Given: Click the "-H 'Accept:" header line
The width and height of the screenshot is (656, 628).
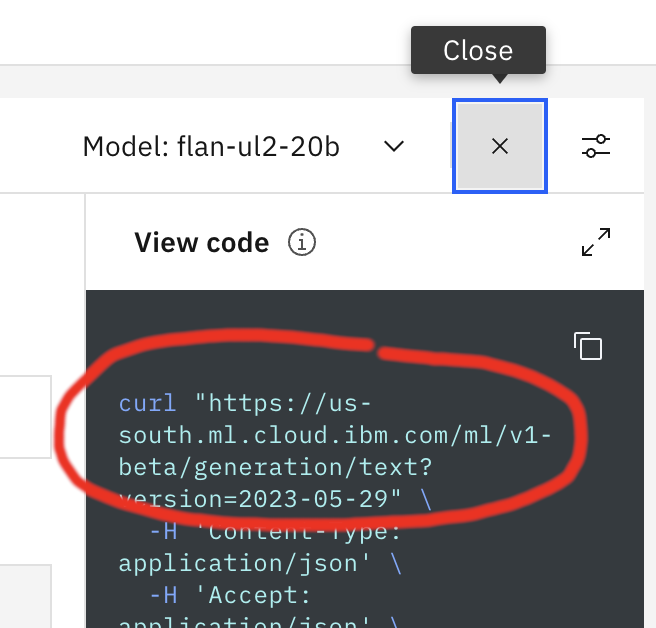Looking at the screenshot, I should pos(230,595).
